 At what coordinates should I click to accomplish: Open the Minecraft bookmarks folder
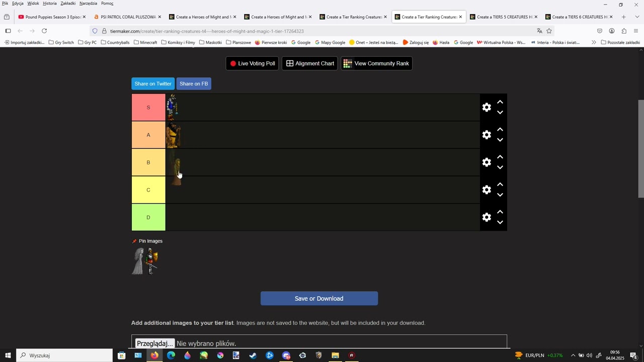click(x=145, y=43)
